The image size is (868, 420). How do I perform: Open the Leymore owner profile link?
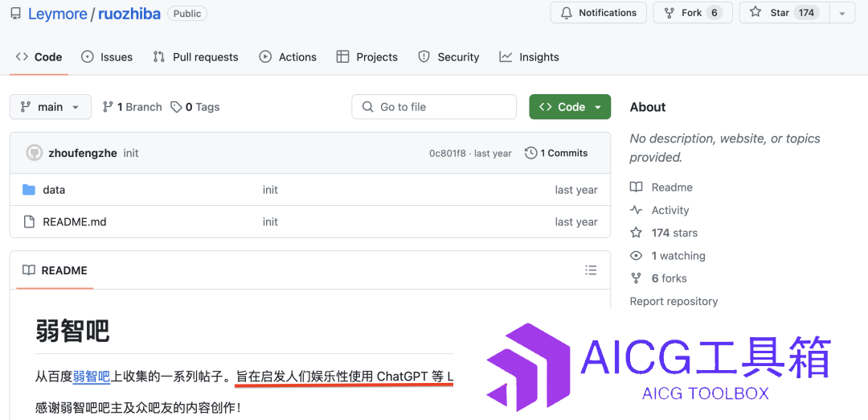pyautogui.click(x=58, y=14)
